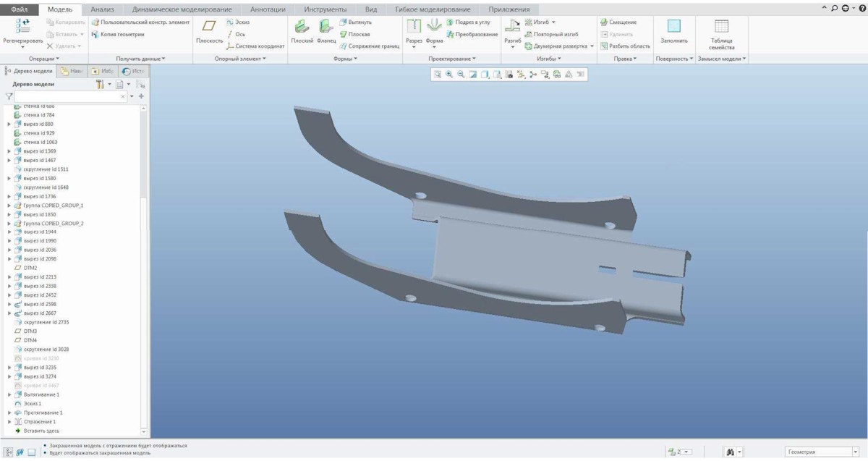The image size is (868, 461).
Task: Click Копия геометрии copy geometry tool
Action: tap(118, 34)
